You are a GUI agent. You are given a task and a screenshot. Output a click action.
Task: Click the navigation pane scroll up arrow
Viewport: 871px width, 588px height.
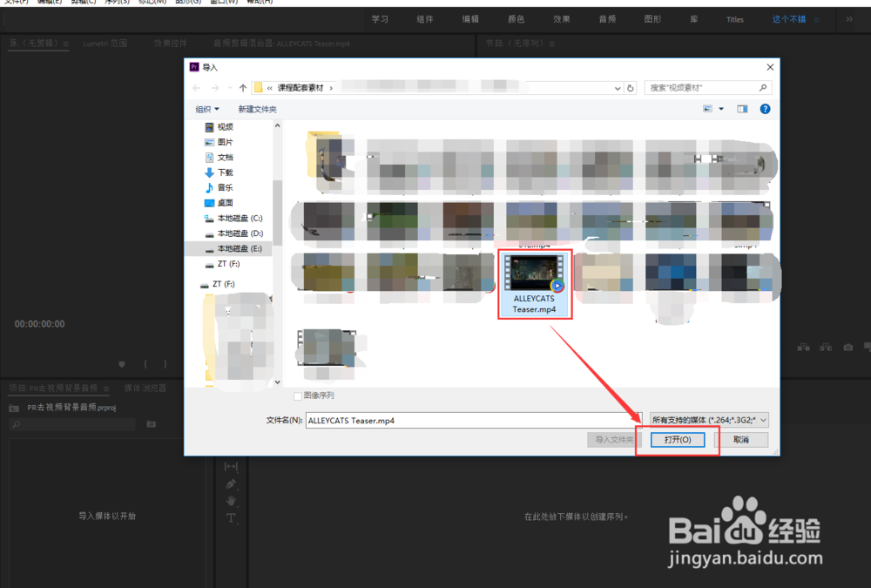click(277, 125)
